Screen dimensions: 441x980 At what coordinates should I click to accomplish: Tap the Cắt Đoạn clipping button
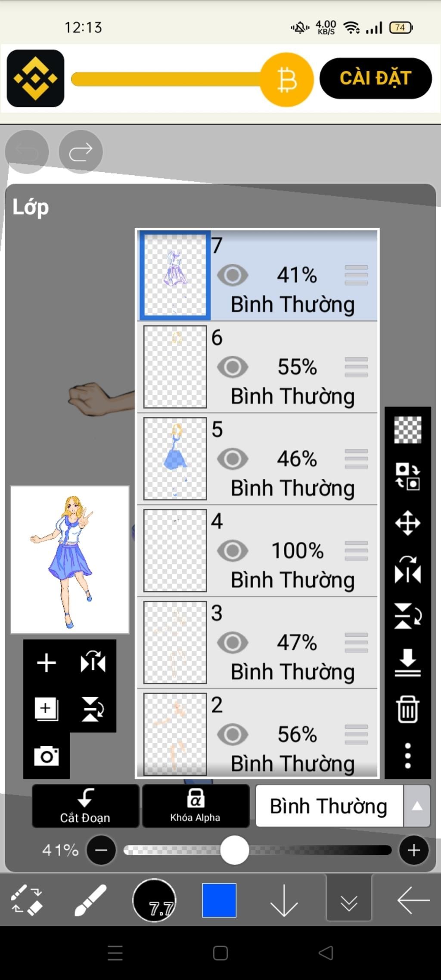(85, 806)
